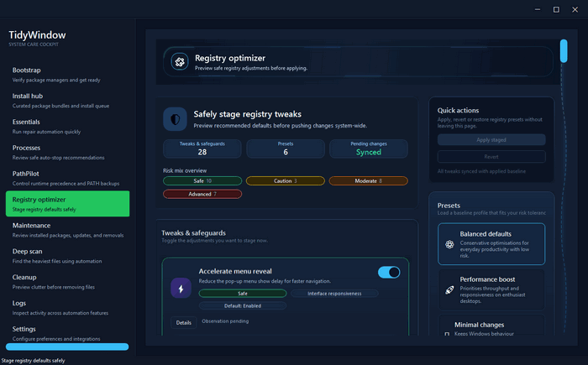Viewport: 588px width, 365px height.
Task: Toggle the Accelerate menu reveal switch
Action: coord(389,273)
